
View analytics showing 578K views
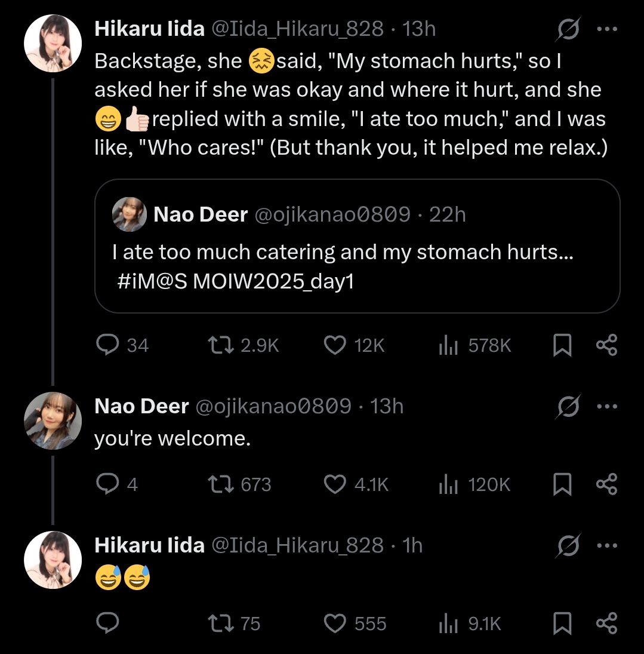click(448, 345)
